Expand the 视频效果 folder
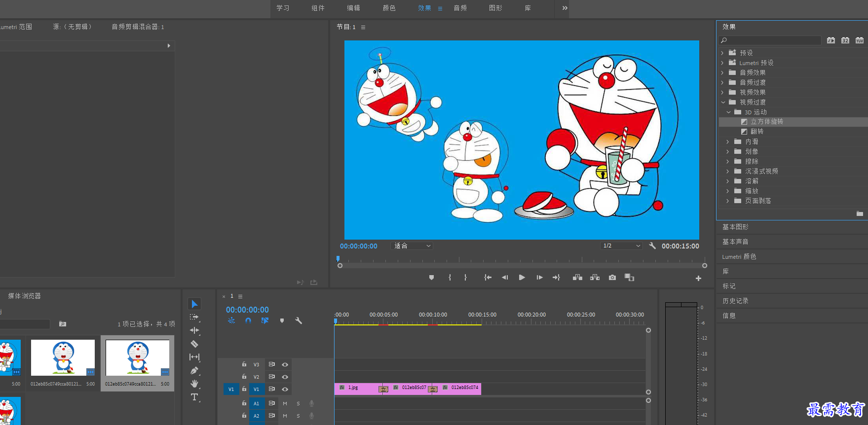The image size is (868, 425). (722, 92)
